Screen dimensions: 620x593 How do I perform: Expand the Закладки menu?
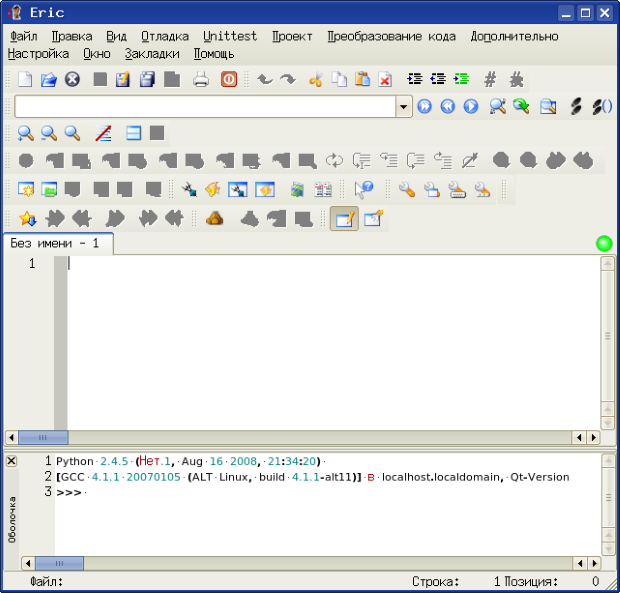[153, 54]
